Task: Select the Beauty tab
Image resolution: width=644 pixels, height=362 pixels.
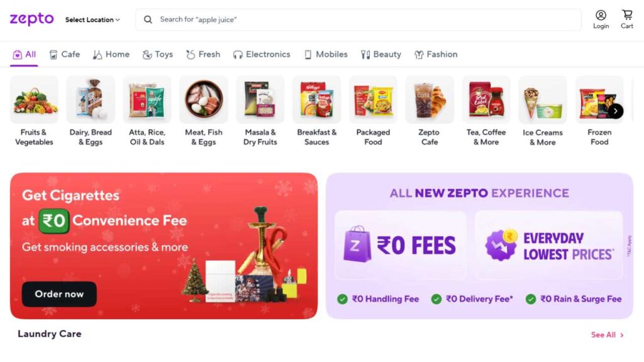Action: point(380,55)
